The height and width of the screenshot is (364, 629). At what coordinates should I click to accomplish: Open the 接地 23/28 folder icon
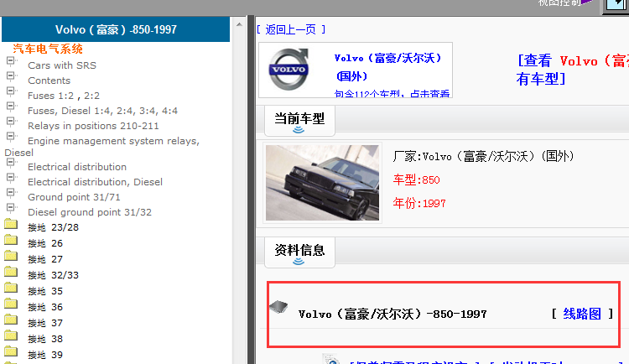(11, 224)
